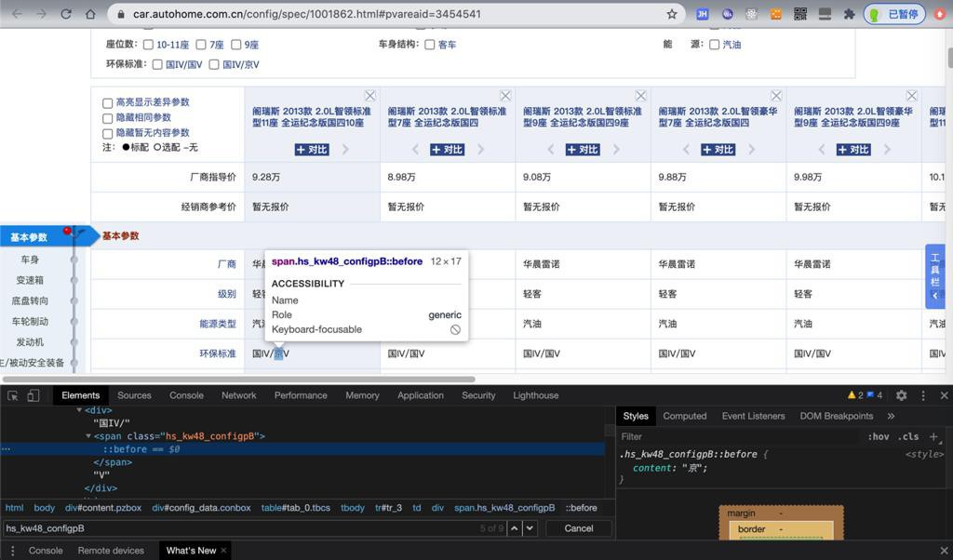Image resolution: width=953 pixels, height=560 pixels.
Task: Go to next search result in Elements
Action: (530, 528)
